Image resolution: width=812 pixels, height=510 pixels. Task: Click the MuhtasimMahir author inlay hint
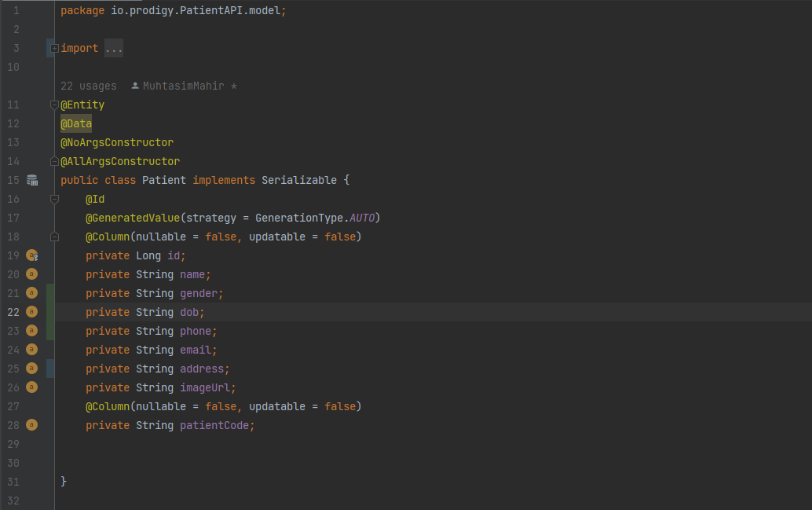point(184,86)
